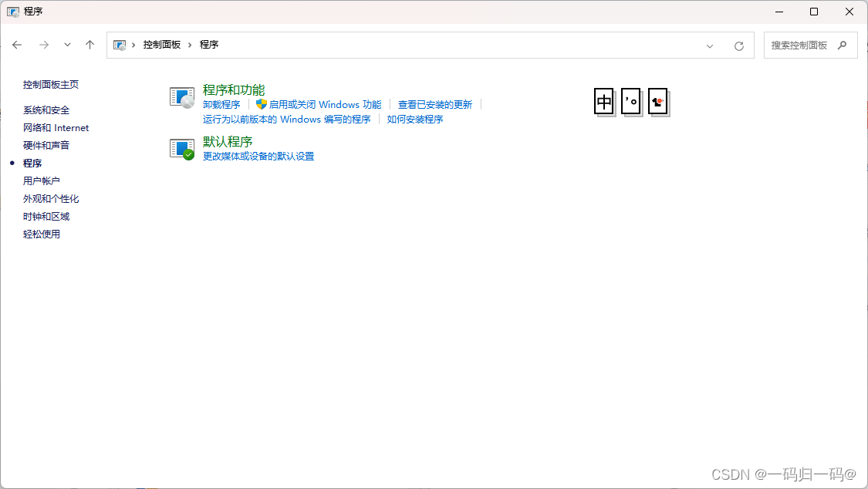This screenshot has width=868, height=489.
Task: Click the 搜索控制面板 search field
Action: pyautogui.click(x=810, y=46)
